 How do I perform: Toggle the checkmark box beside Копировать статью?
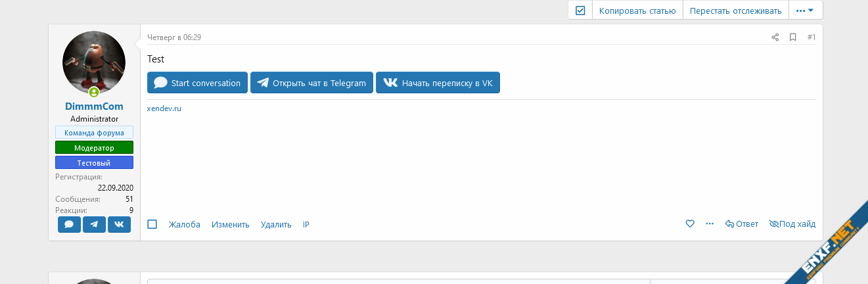coord(580,11)
